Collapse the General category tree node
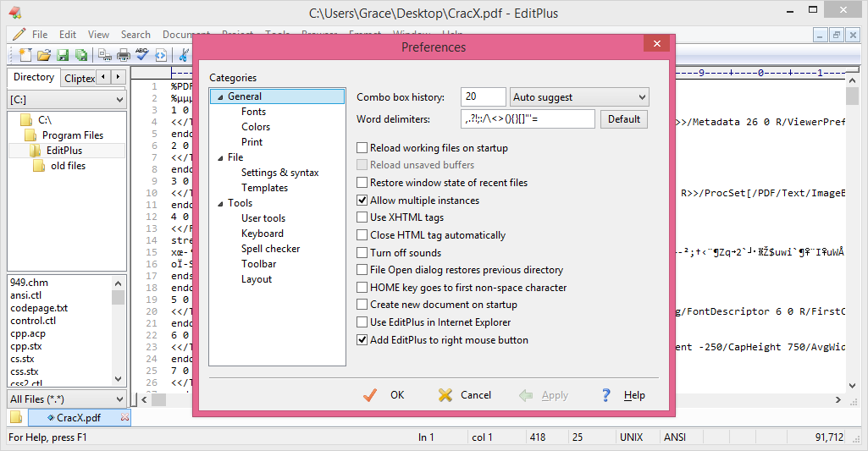868x451 pixels. 220,96
